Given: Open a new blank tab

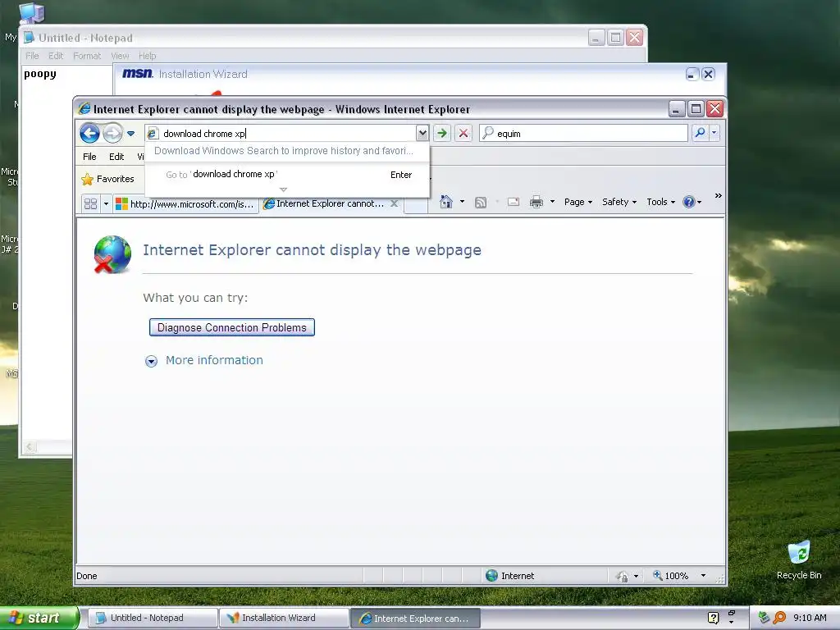Looking at the screenshot, I should coord(416,205).
